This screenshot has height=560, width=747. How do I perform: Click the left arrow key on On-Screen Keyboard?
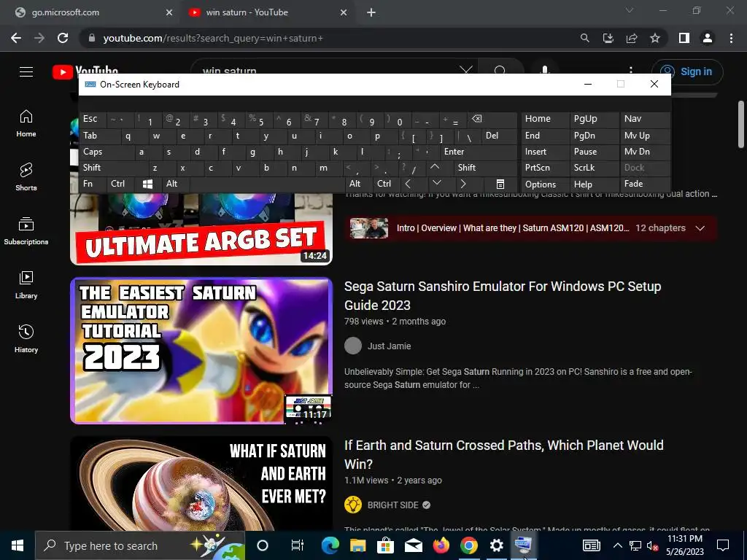point(408,184)
